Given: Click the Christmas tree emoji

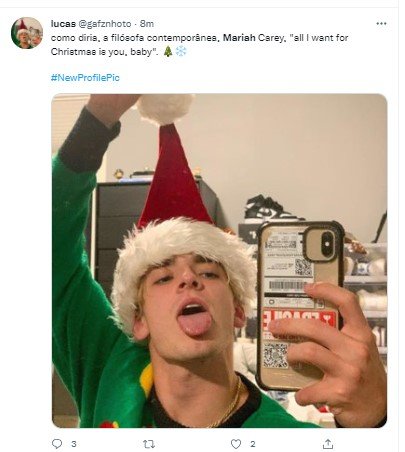Looking at the screenshot, I should pyautogui.click(x=168, y=52).
